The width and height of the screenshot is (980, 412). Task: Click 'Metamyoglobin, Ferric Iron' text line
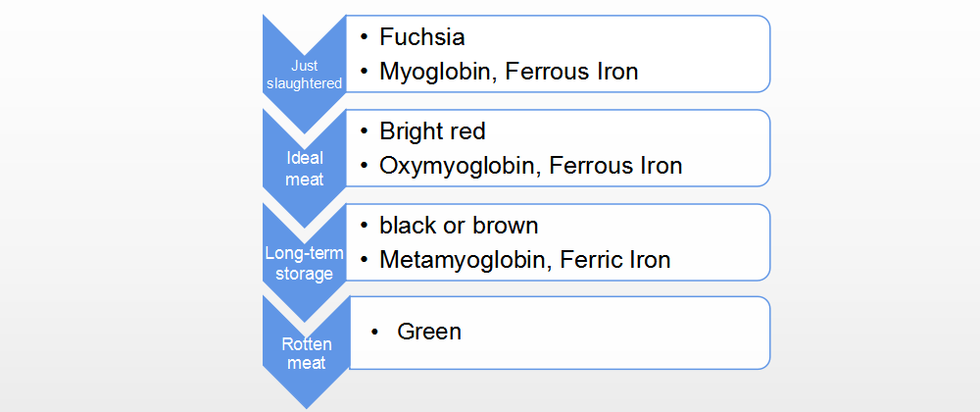(x=525, y=259)
